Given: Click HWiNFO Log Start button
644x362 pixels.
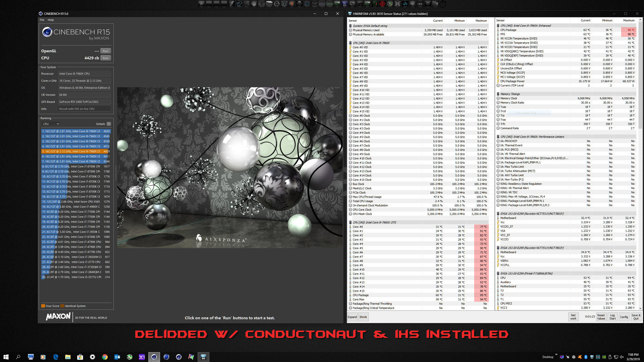Looking at the screenshot, I should 612,317.
